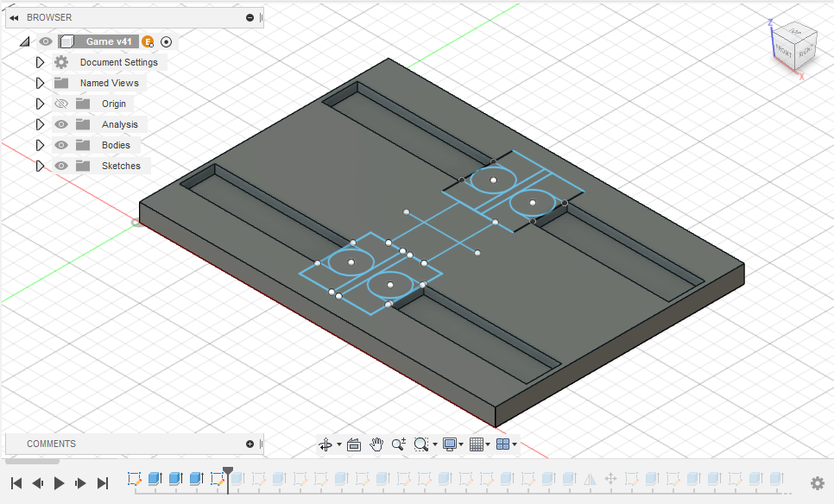Toggle visibility of the Sketches folder
Screen dimensions: 834x504
pyautogui.click(x=60, y=166)
